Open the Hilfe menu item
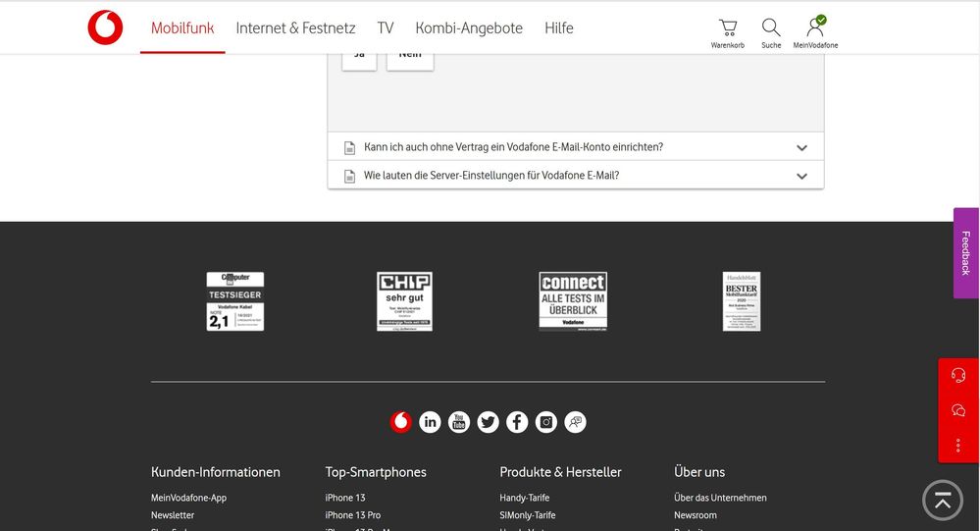The width and height of the screenshot is (980, 531). click(559, 28)
